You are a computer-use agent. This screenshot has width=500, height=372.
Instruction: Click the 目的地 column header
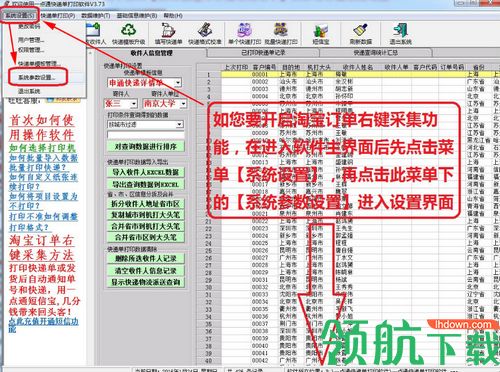[x=291, y=67]
